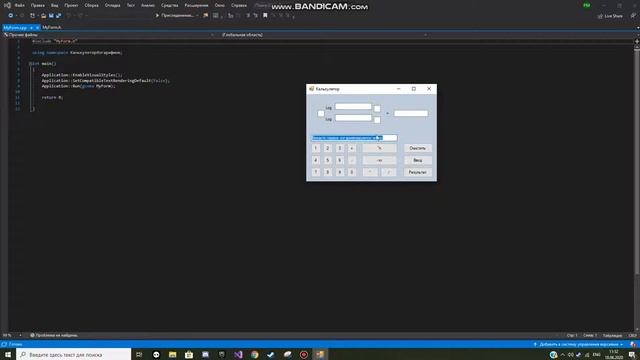Click the Save All toolbar icon
Viewport: 640px width, 360px height.
(58, 16)
